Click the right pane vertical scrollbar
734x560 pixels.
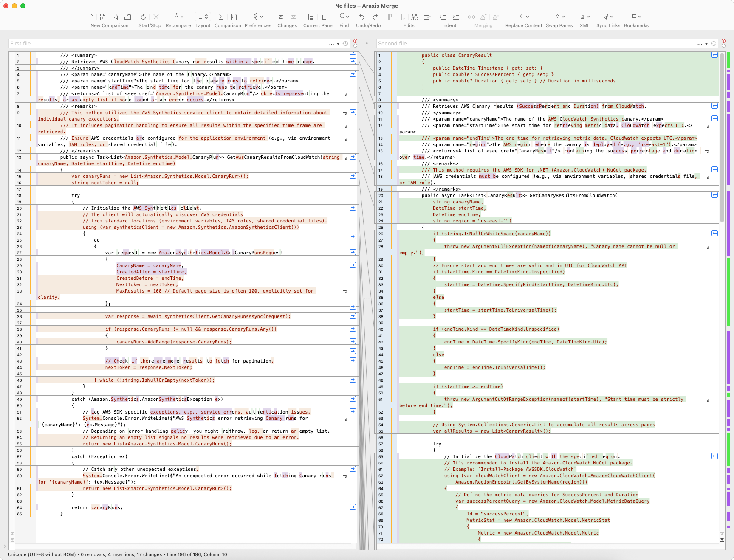tap(722, 137)
